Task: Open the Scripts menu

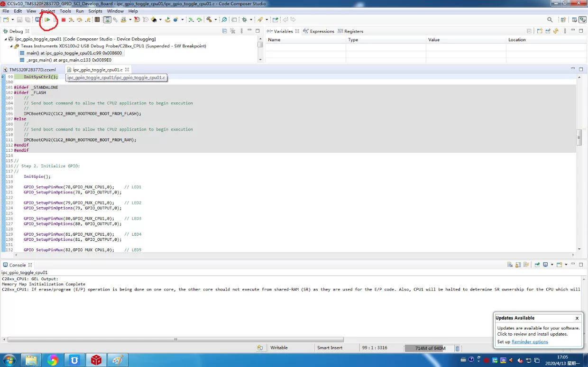Action: pyautogui.click(x=95, y=11)
